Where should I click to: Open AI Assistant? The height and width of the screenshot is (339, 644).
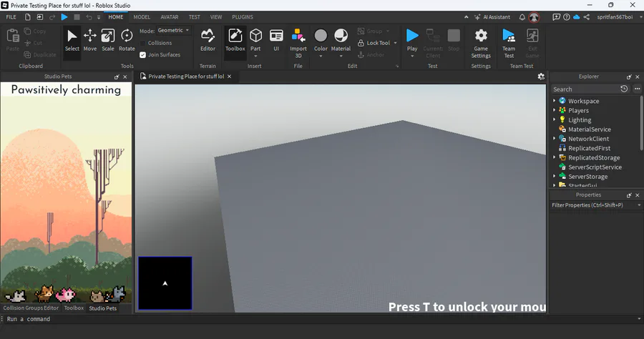point(492,17)
